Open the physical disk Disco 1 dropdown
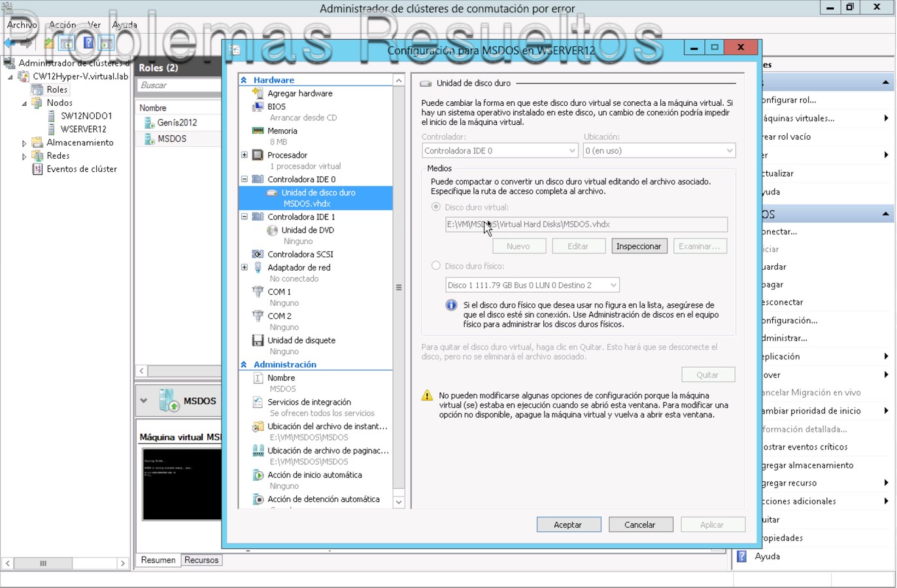The width and height of the screenshot is (897, 588). [x=532, y=286]
